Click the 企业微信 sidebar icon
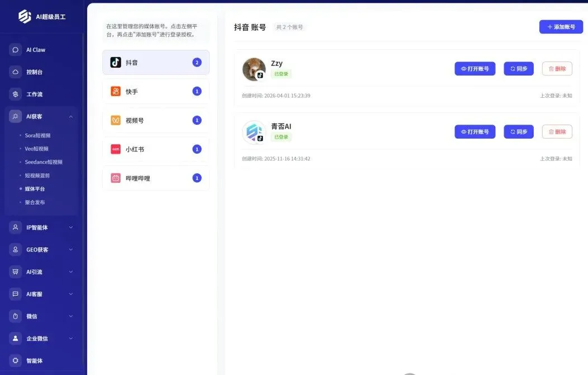This screenshot has height=375, width=588. click(16, 338)
